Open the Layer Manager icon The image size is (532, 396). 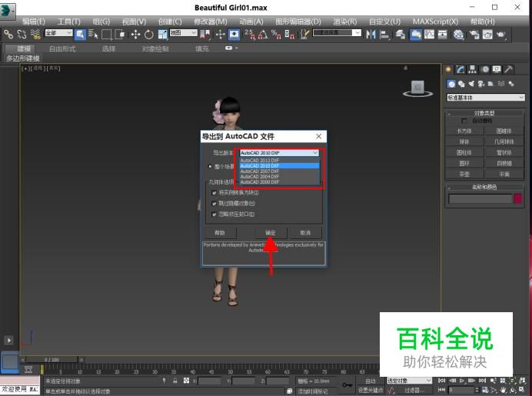(x=401, y=35)
